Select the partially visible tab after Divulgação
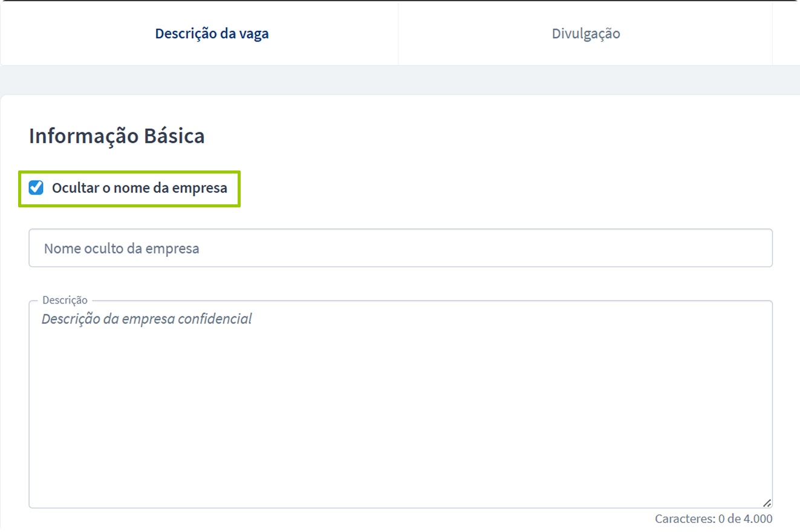 tap(785, 33)
